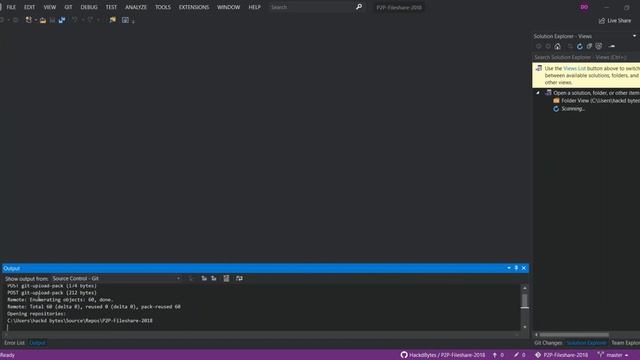Viewport: 640px width, 360px height.
Task: Click Solution Explorer Forward icon
Action: [x=548, y=46]
